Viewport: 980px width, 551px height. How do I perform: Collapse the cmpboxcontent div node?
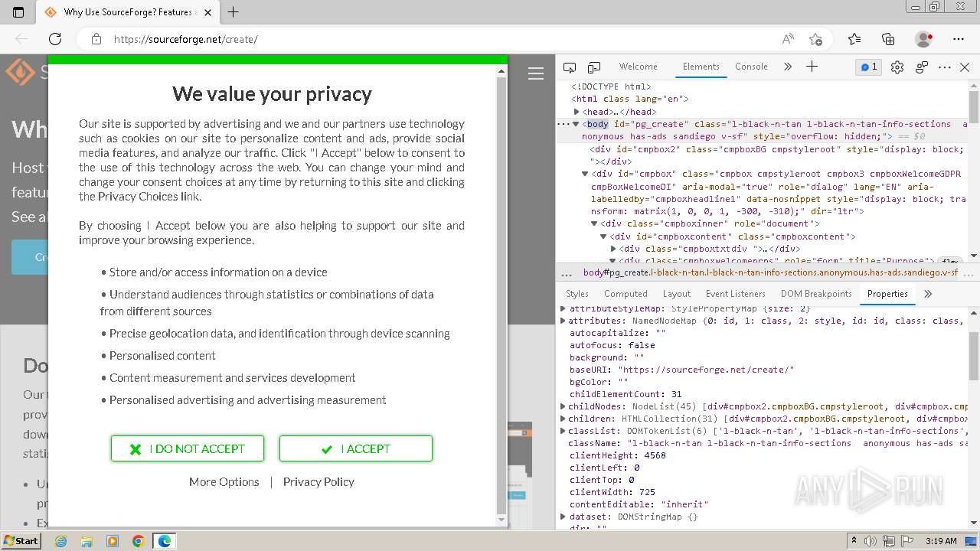(x=603, y=236)
